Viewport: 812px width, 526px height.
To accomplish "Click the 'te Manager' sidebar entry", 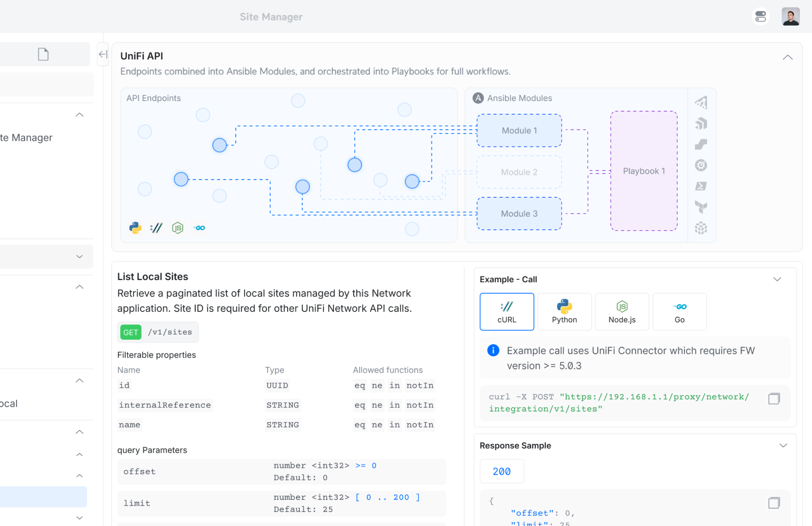I will click(x=26, y=138).
